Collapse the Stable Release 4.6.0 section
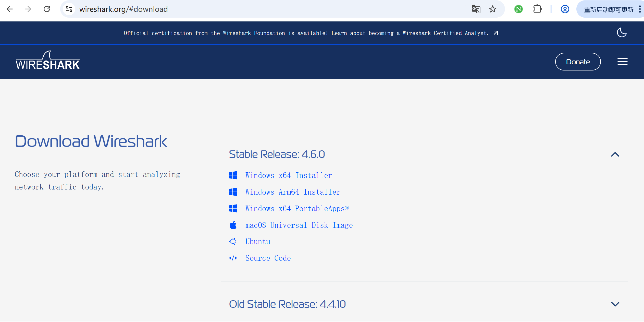644x322 pixels. (615, 154)
